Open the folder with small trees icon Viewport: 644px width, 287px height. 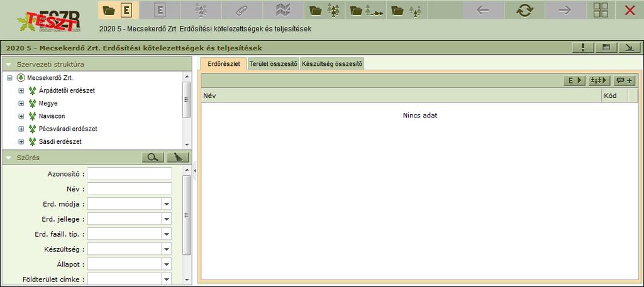point(406,10)
